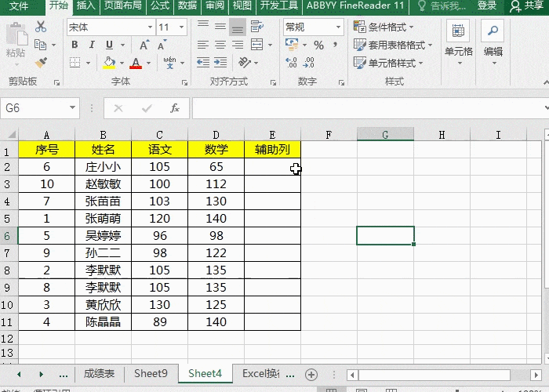Click the Cut scissors icon
Viewport: 549px width, 392px height.
click(x=42, y=27)
